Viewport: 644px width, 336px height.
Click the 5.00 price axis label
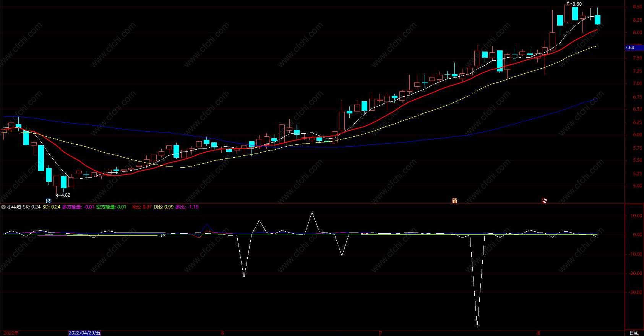pyautogui.click(x=638, y=186)
